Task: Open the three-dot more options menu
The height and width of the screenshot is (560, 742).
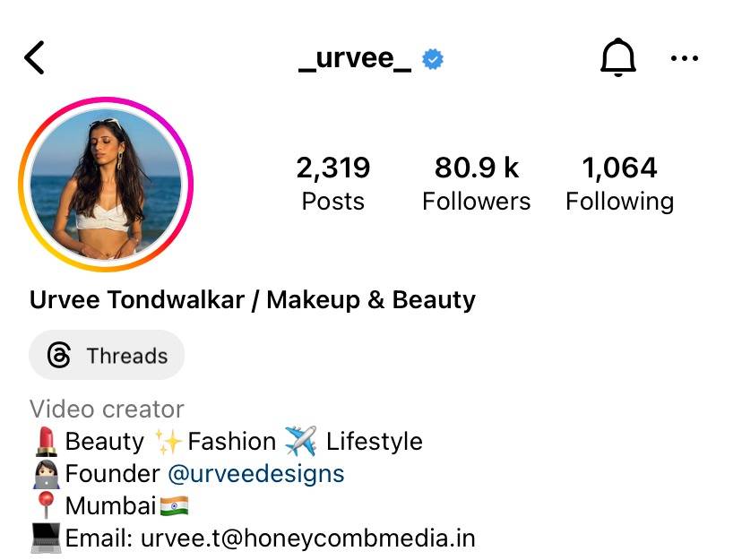Action: 685,58
